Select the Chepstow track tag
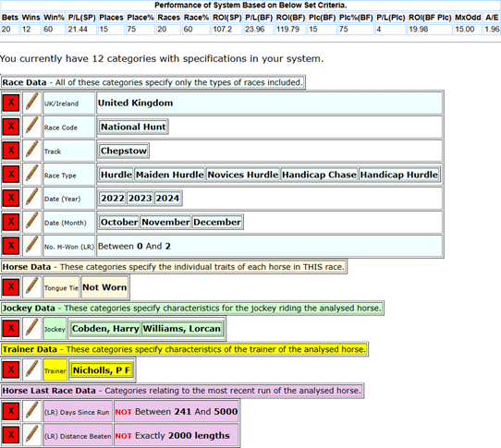Image resolution: width=501 pixels, height=448 pixels. (x=124, y=151)
